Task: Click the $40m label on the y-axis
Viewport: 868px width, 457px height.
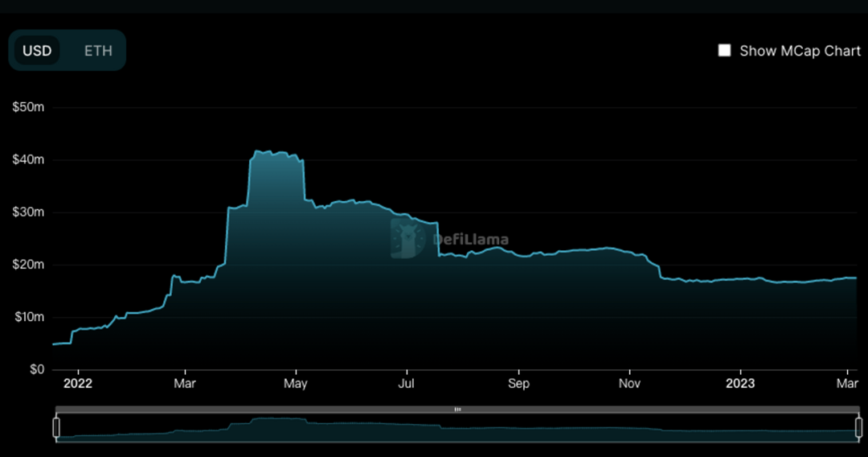Action: coord(28,159)
